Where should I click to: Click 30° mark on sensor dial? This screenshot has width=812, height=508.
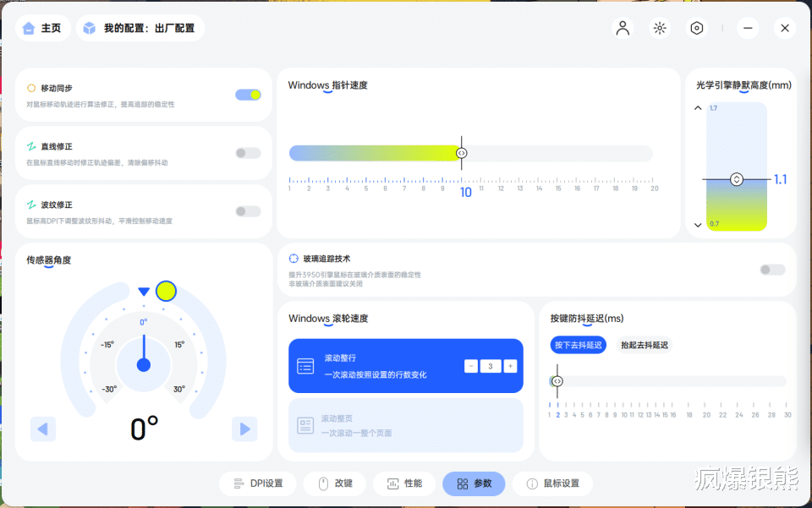[x=179, y=389]
